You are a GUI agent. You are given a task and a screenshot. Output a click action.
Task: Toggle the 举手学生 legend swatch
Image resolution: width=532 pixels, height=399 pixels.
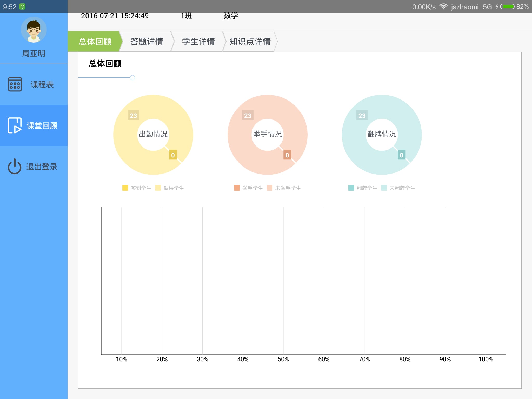[237, 188]
